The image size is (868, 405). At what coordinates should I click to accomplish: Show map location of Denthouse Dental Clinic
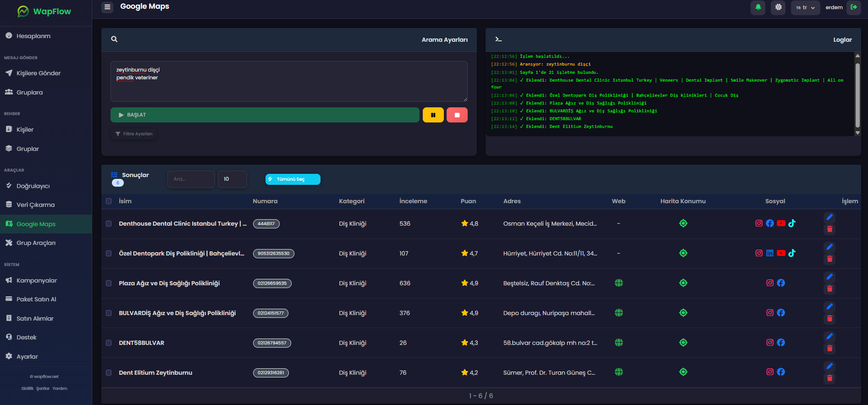pyautogui.click(x=683, y=223)
